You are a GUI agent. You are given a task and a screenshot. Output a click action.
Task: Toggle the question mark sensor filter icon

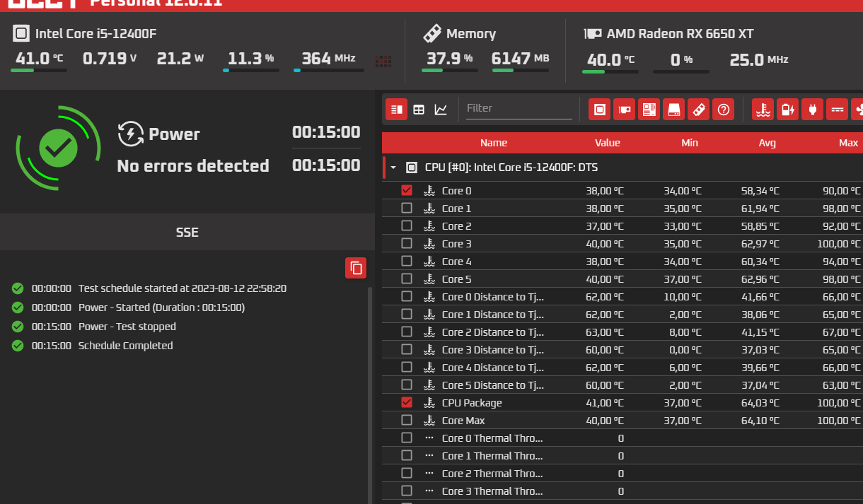723,110
